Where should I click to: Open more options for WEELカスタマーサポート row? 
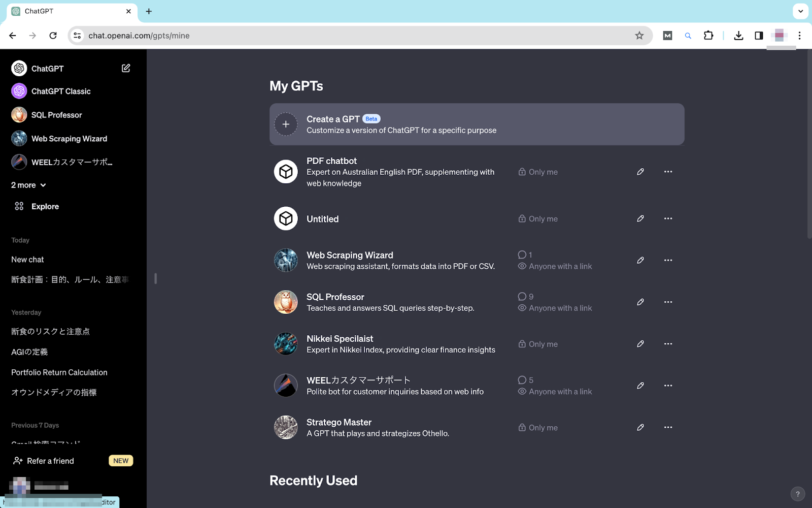pyautogui.click(x=668, y=386)
